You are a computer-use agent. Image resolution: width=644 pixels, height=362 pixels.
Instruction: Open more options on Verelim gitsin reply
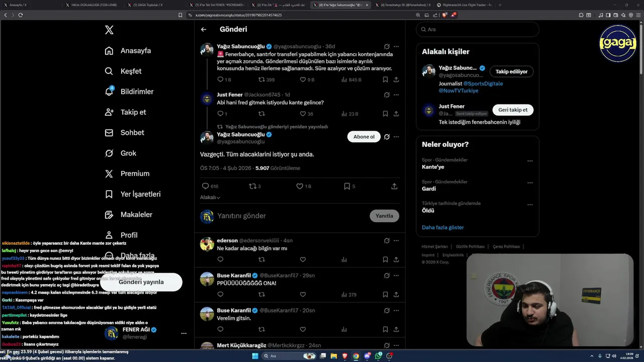click(396, 310)
